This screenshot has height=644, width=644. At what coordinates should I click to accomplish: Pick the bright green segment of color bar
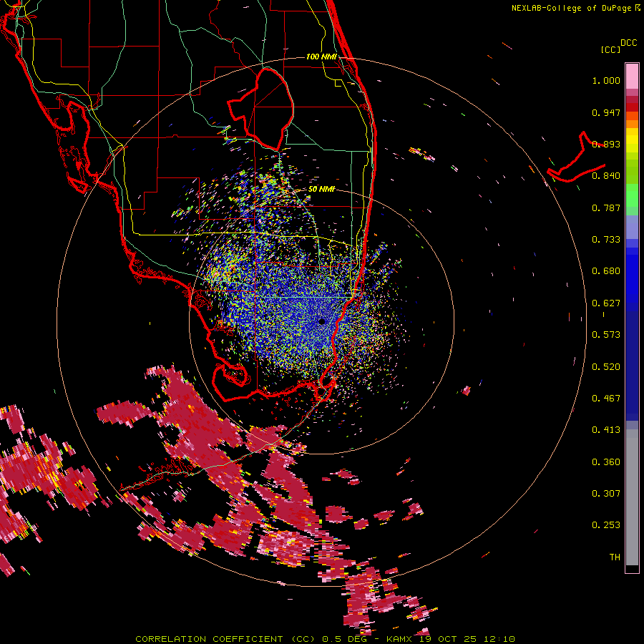pyautogui.click(x=632, y=195)
